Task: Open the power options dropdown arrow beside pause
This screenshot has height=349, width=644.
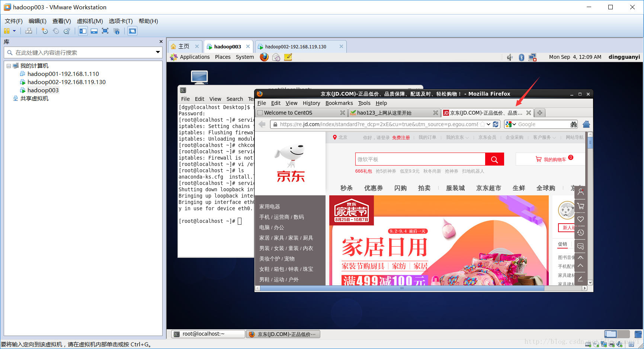Action: pos(15,31)
